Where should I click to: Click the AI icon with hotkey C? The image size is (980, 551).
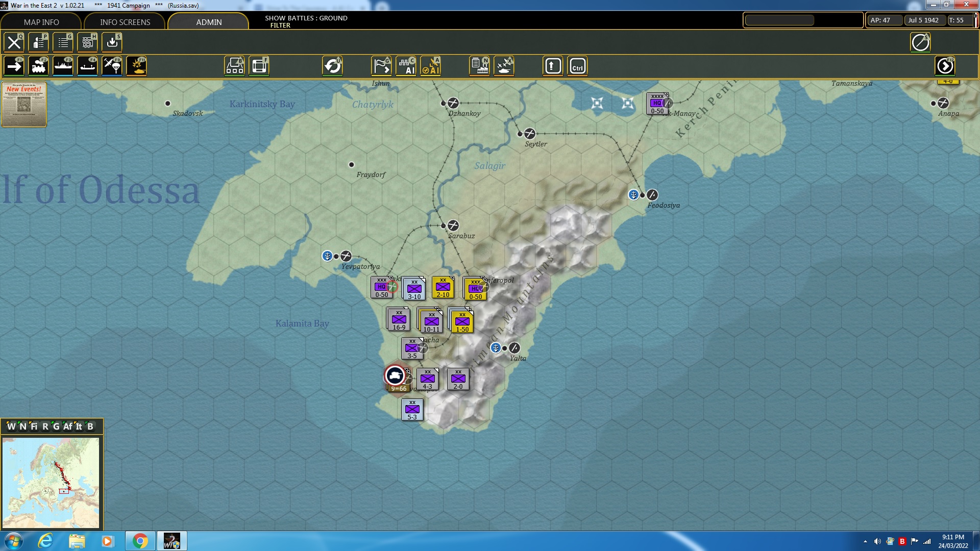(406, 66)
